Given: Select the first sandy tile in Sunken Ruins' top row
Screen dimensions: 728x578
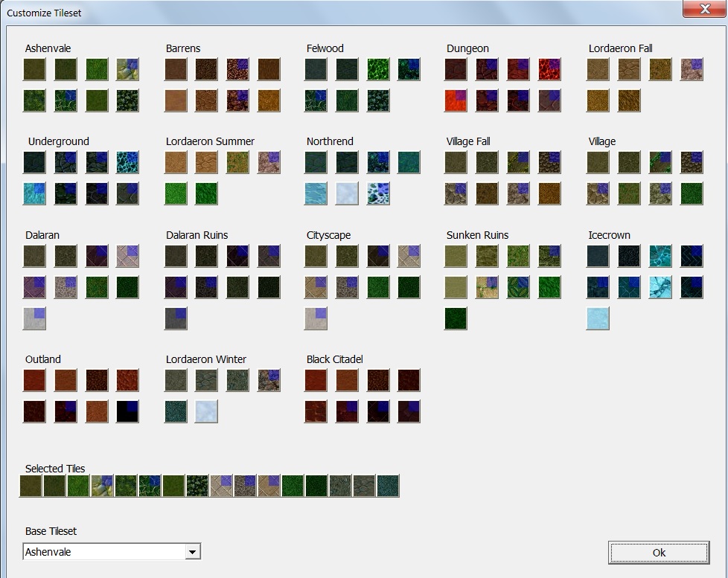Looking at the screenshot, I should 456,256.
